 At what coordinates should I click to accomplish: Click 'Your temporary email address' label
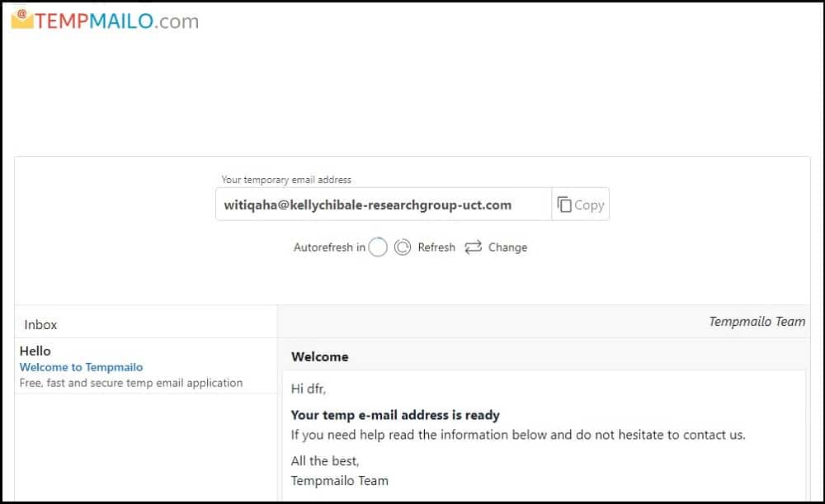click(x=286, y=179)
